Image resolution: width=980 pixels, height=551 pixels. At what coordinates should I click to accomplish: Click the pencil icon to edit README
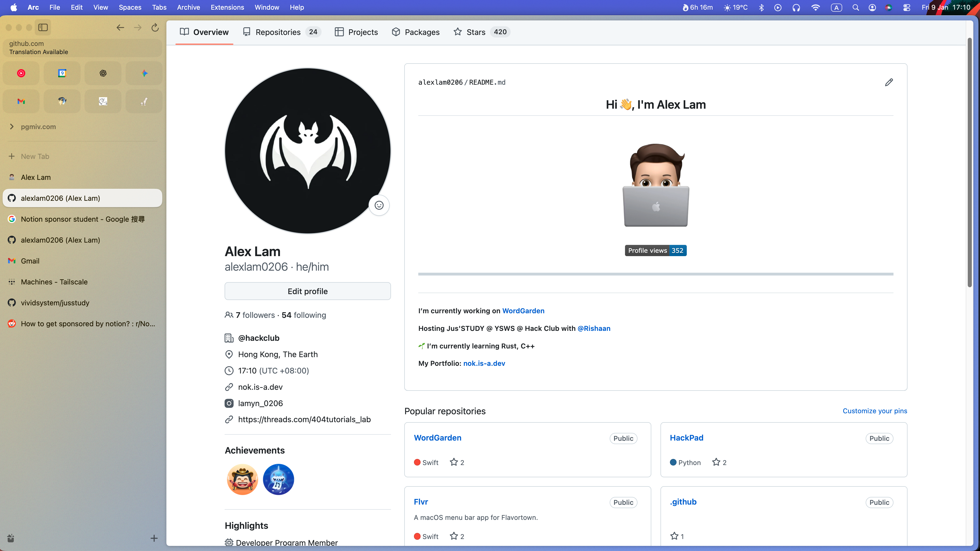click(889, 82)
